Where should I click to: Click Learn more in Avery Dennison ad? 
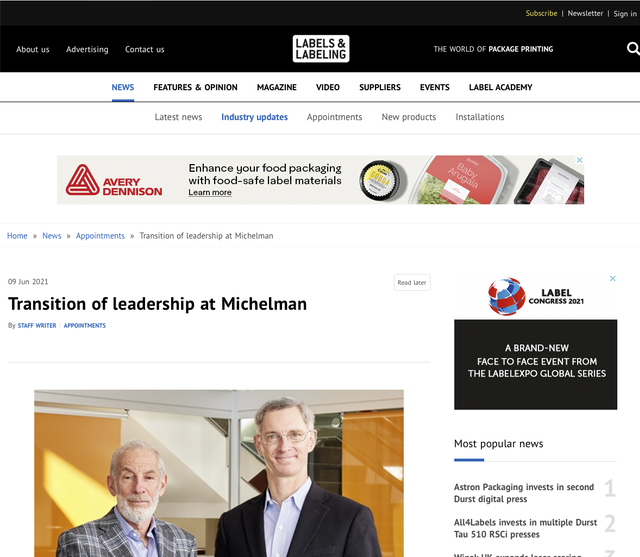coord(210,192)
